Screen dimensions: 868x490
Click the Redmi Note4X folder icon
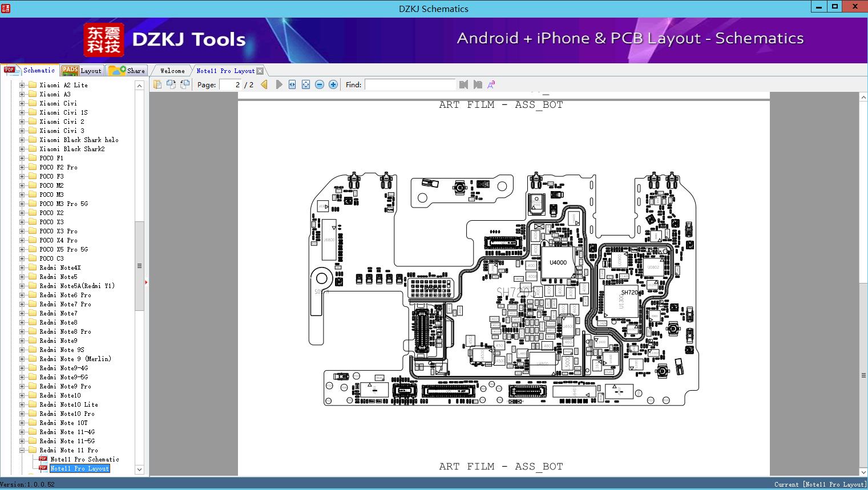(33, 268)
